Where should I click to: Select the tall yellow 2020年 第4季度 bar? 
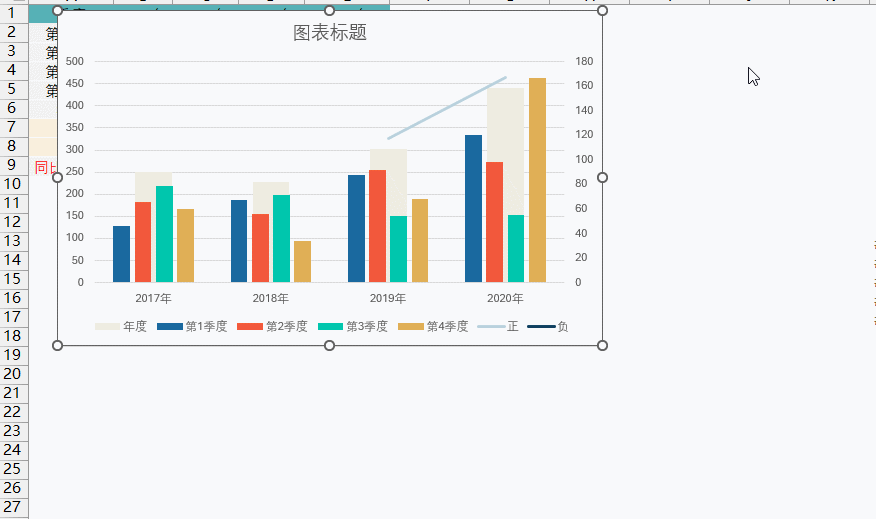(x=537, y=180)
